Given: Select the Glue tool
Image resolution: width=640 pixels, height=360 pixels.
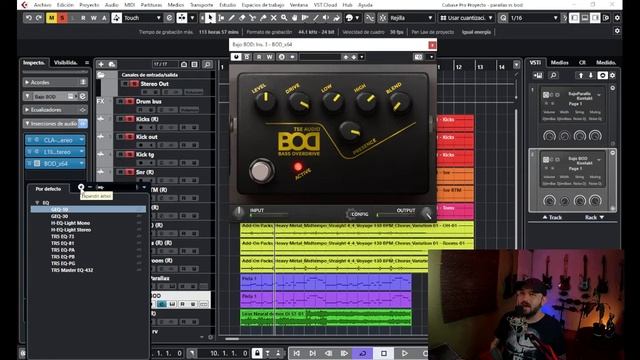Looking at the screenshot, I should click(x=263, y=18).
